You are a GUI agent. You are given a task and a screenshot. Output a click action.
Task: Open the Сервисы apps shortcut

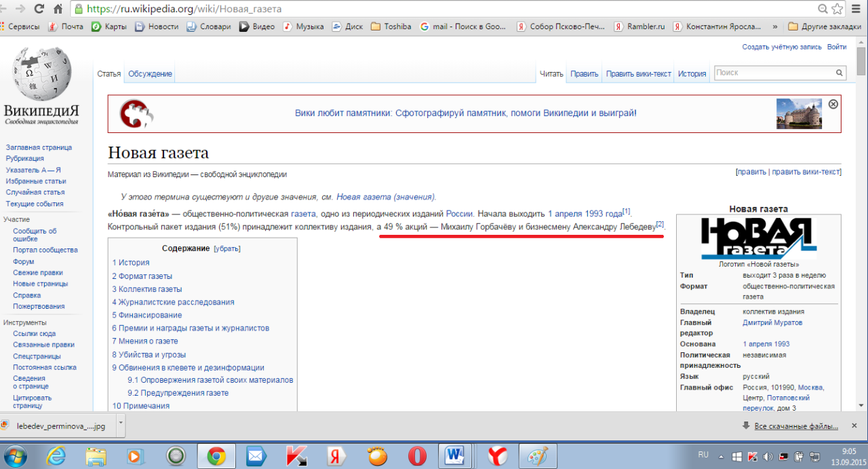click(x=22, y=26)
